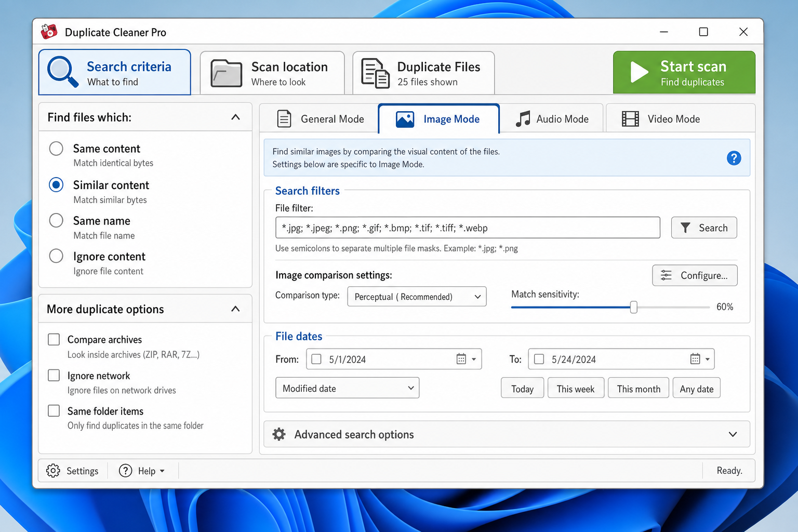This screenshot has height=532, width=798.
Task: Click the Settings gear icon in bottom bar
Action: pos(53,471)
